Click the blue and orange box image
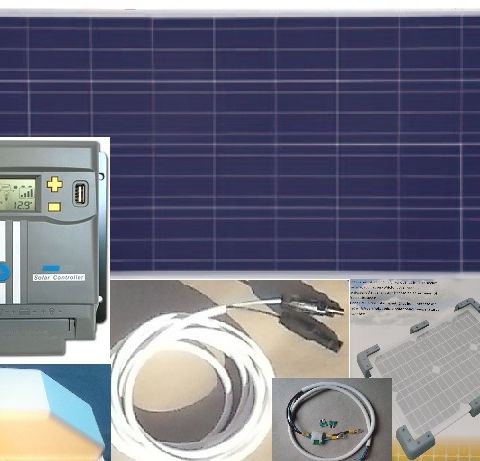The width and height of the screenshot is (480, 461). 55,413
